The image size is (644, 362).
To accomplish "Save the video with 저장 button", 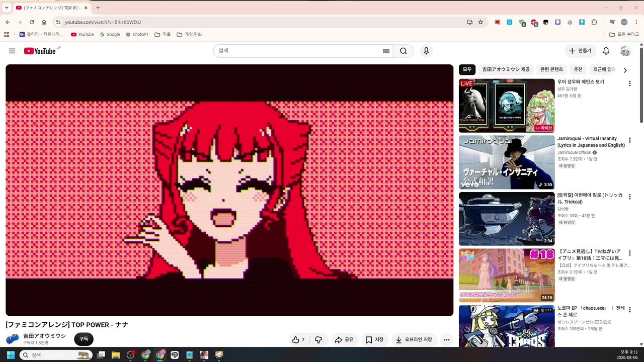I will [x=375, y=340].
